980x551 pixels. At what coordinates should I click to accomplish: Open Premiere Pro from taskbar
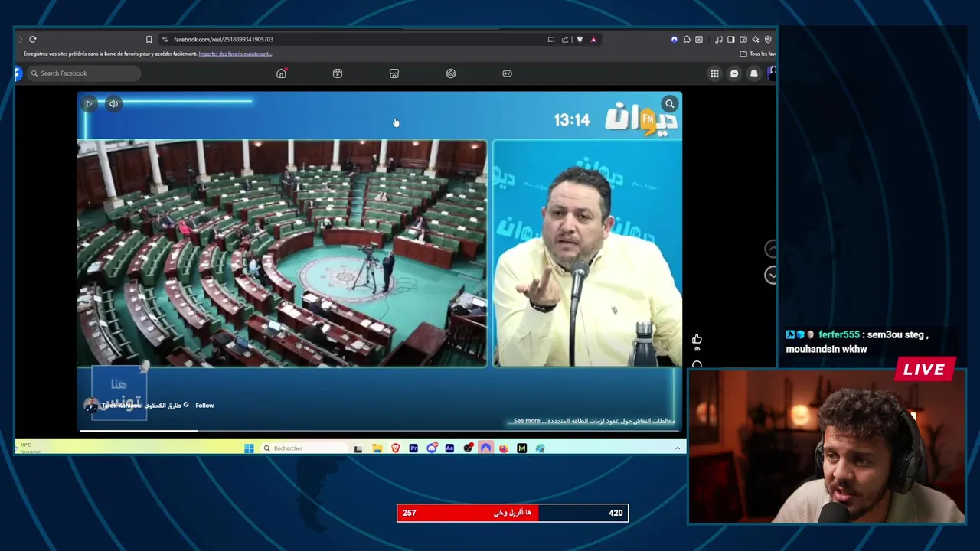coord(413,448)
